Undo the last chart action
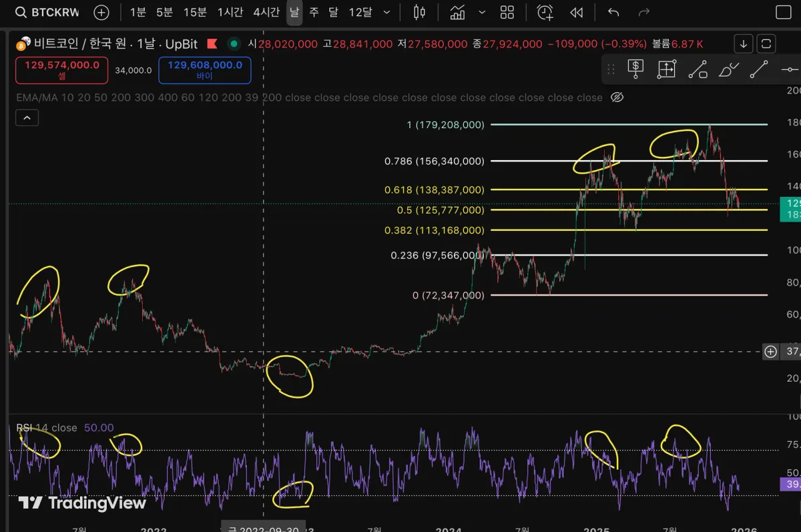Viewport: 801px width, 532px height. [614, 12]
